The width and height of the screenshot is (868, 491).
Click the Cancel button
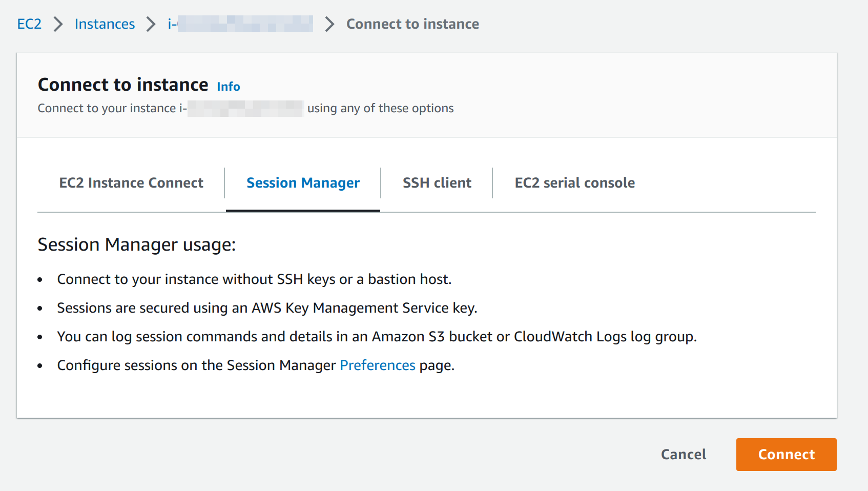coord(683,454)
